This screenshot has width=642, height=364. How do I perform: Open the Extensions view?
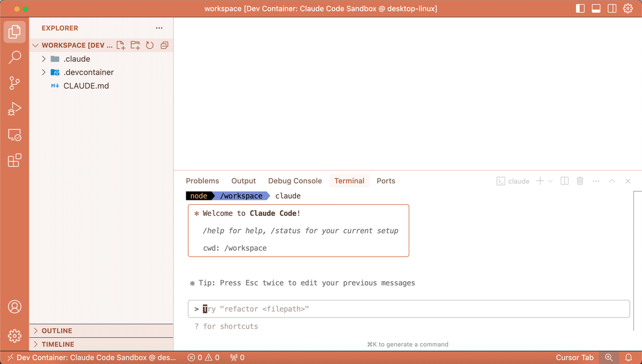coord(14,160)
